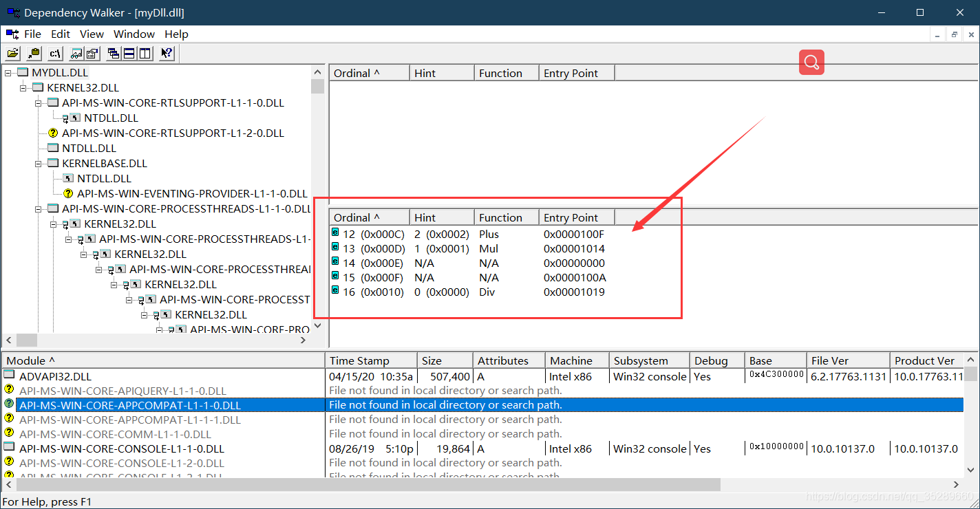Open the View menu
Screen dimensions: 980x509
click(x=92, y=34)
